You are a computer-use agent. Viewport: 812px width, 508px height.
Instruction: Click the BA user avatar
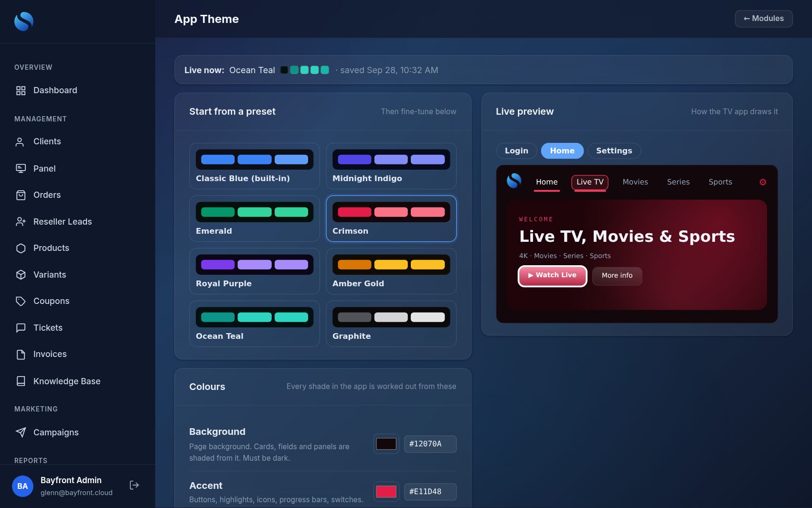click(22, 486)
